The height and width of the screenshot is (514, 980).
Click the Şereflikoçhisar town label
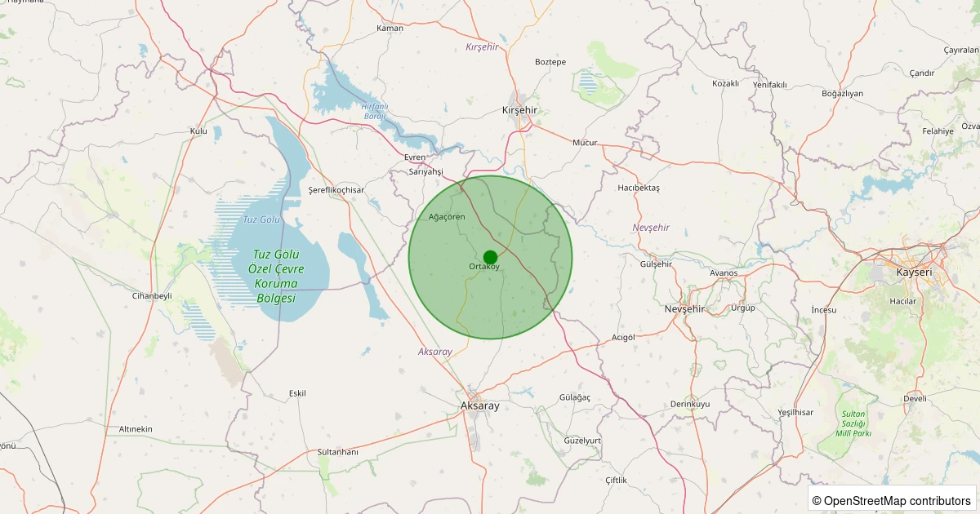click(x=336, y=190)
